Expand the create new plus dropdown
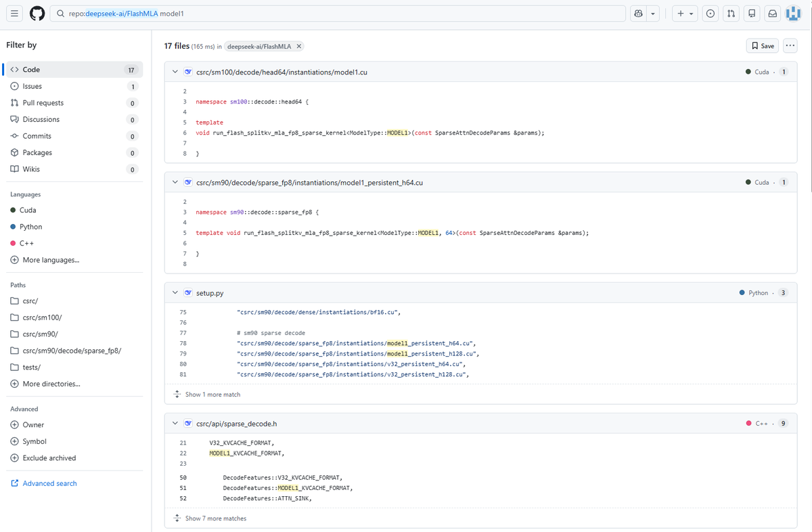This screenshot has width=812, height=532. 685,14
